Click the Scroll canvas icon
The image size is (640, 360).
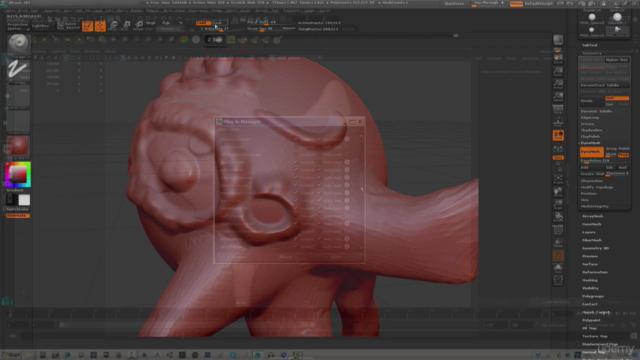click(558, 58)
